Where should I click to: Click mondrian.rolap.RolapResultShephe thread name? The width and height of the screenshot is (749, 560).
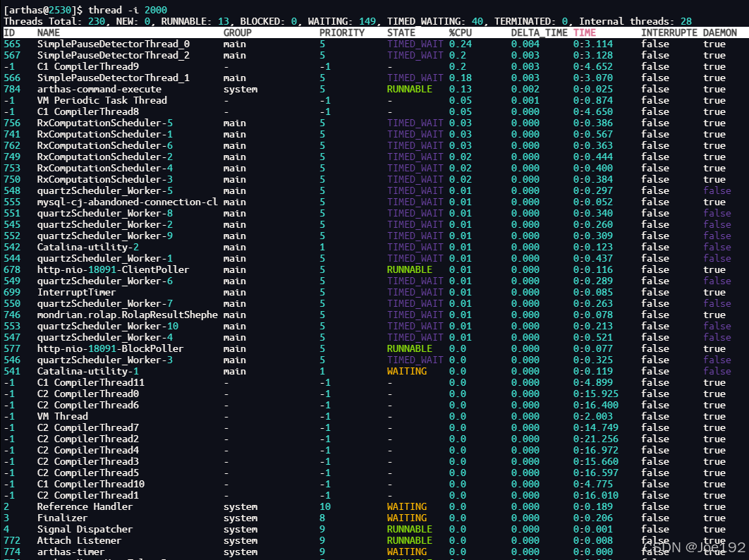tap(128, 315)
